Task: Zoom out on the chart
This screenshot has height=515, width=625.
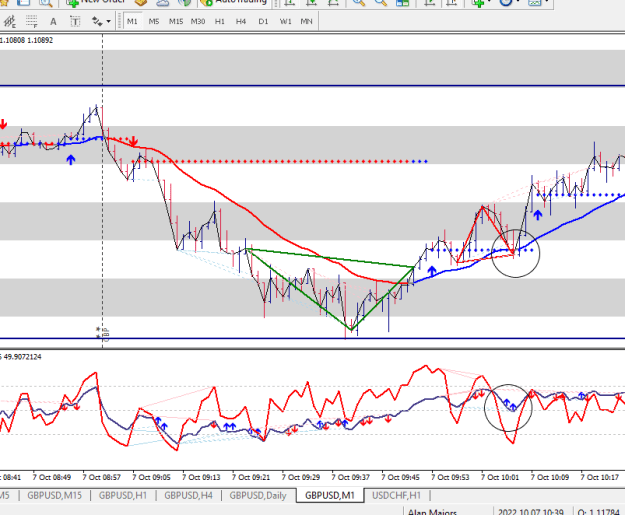Action: (381, 3)
